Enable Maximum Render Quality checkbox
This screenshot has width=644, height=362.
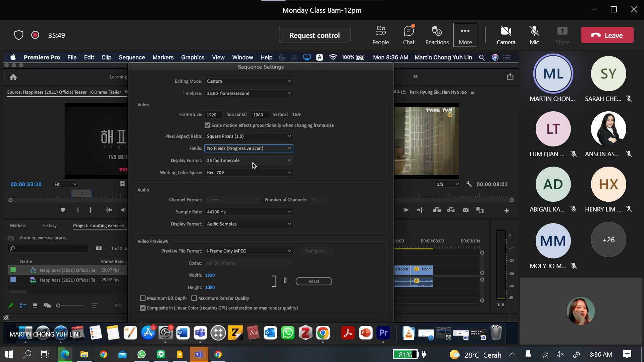pos(194,298)
